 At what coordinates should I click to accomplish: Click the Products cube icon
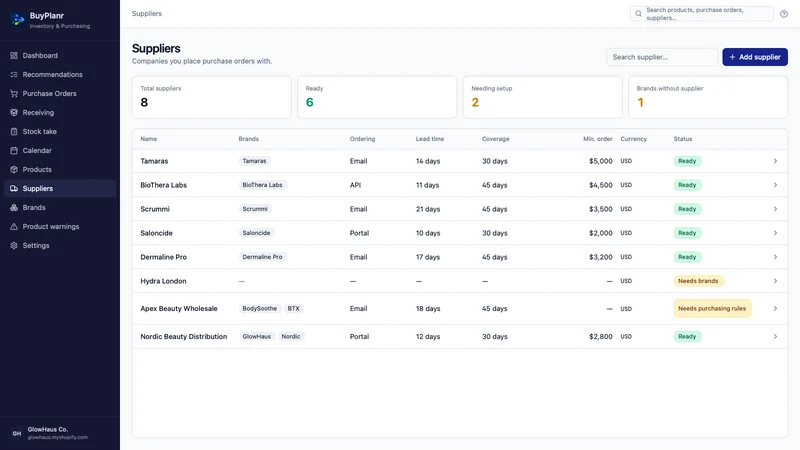(x=14, y=169)
